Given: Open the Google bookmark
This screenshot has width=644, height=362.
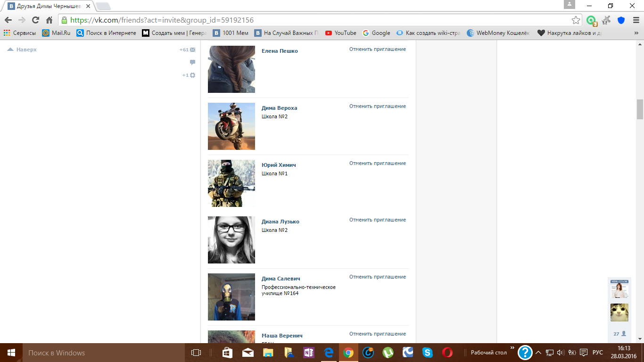Looking at the screenshot, I should [376, 33].
